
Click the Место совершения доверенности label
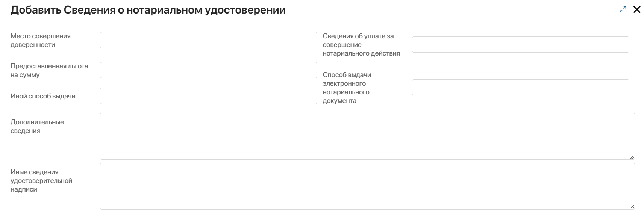coord(41,40)
